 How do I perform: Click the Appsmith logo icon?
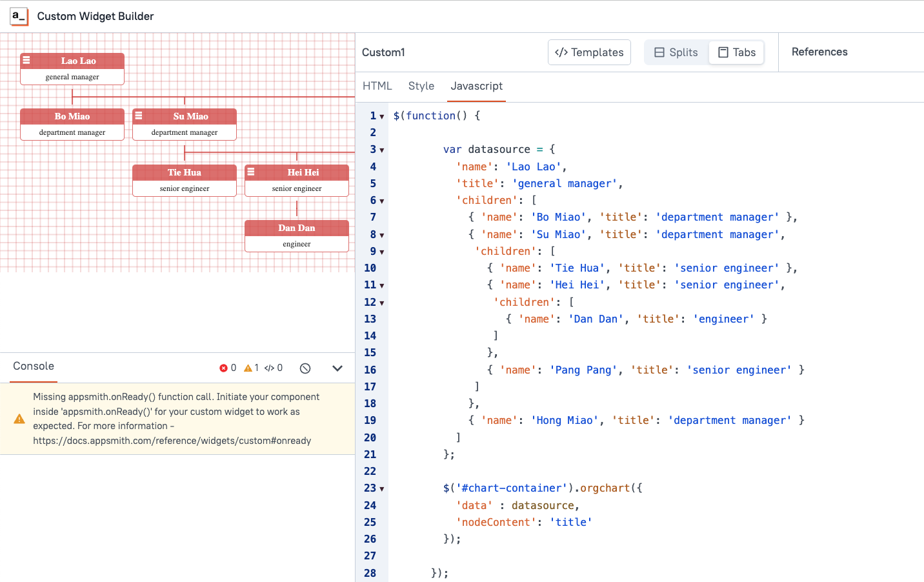[19, 16]
